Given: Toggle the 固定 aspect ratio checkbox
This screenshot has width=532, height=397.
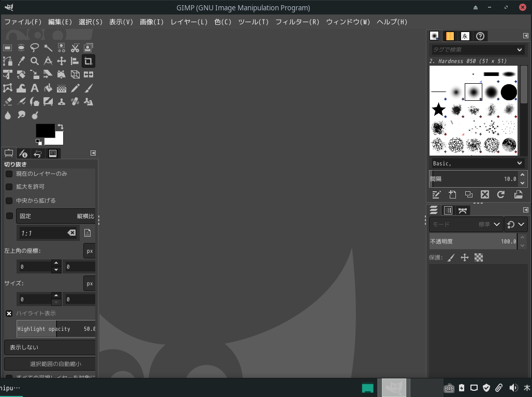Looking at the screenshot, I should pos(9,216).
